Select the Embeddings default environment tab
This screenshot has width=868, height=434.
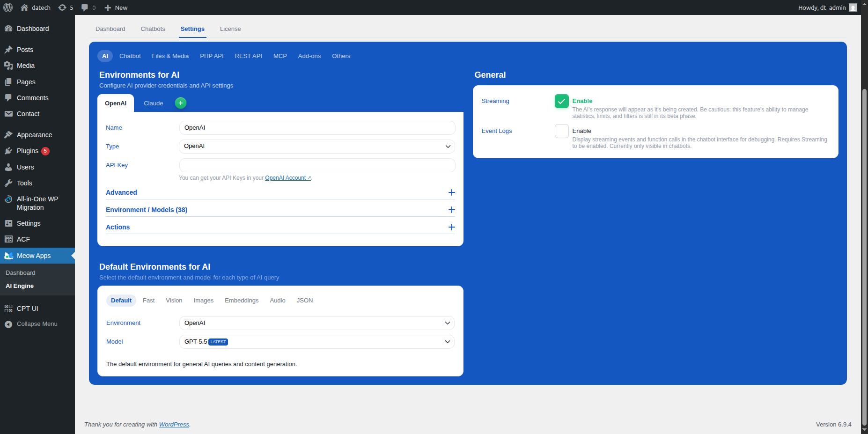pos(242,301)
